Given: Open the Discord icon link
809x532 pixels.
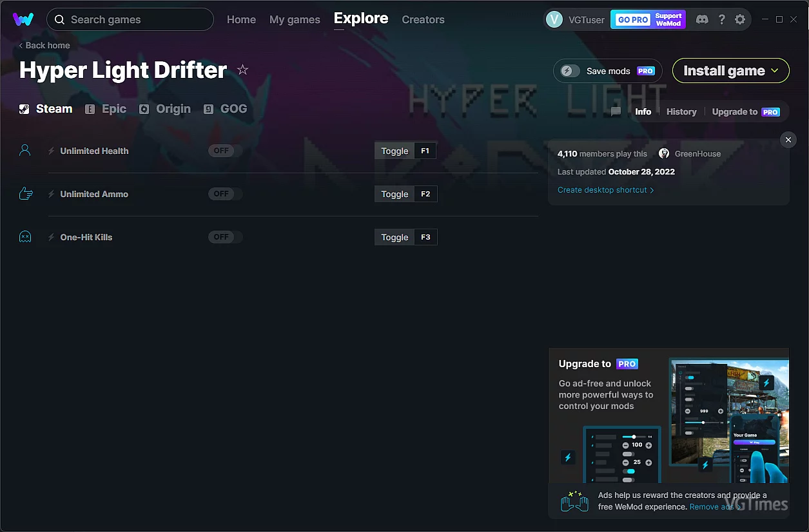Looking at the screenshot, I should tap(702, 19).
